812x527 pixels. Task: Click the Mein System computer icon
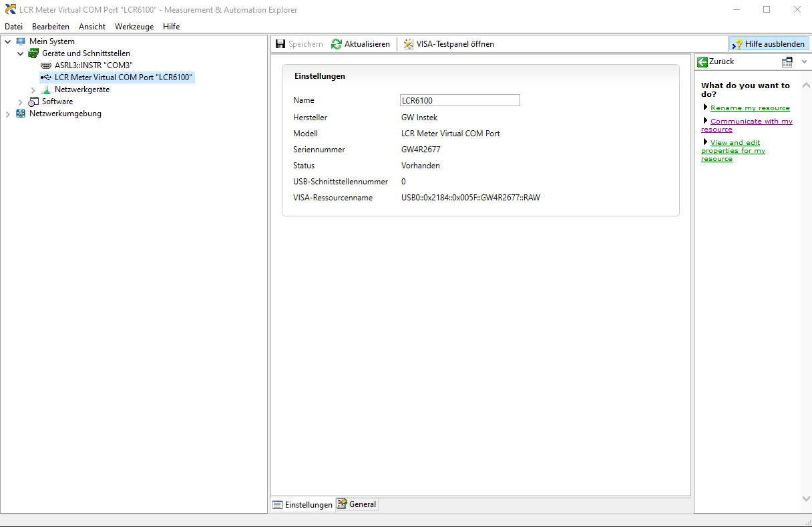[21, 41]
